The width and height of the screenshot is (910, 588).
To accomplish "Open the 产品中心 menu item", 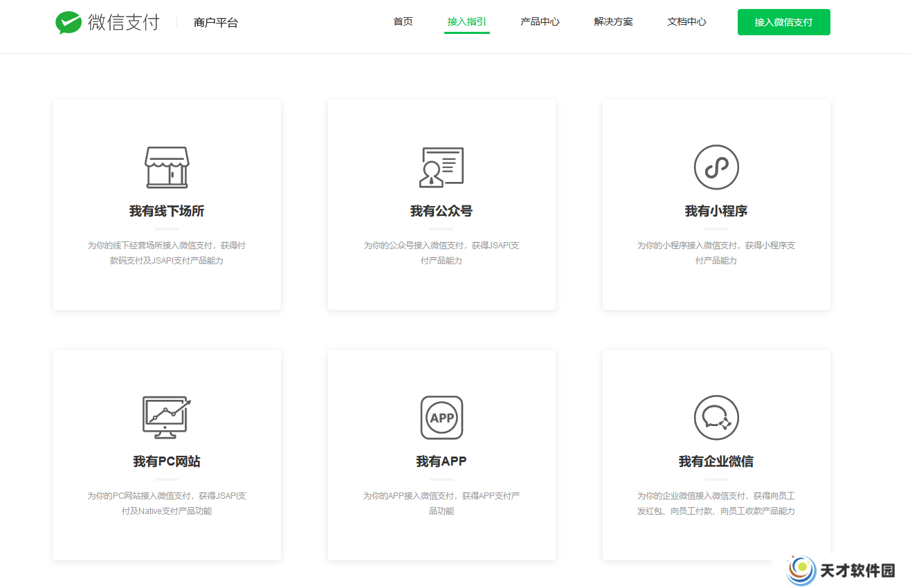I will (x=540, y=21).
